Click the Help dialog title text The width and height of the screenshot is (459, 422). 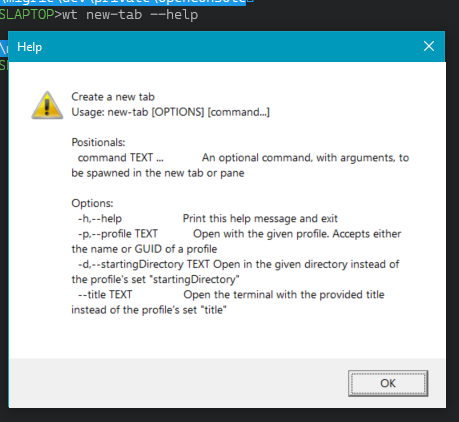tap(30, 47)
